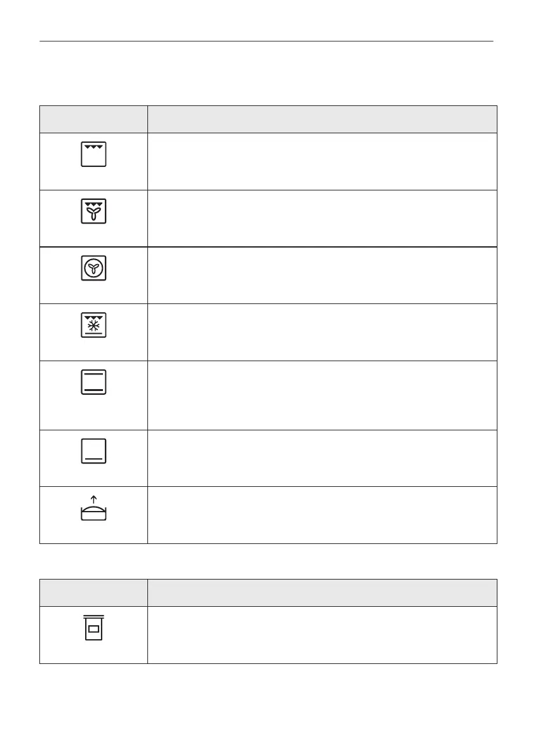Viewport: 533px width, 756px height.
Task: Select the first table's wide right header cell
Action: coord(321,119)
